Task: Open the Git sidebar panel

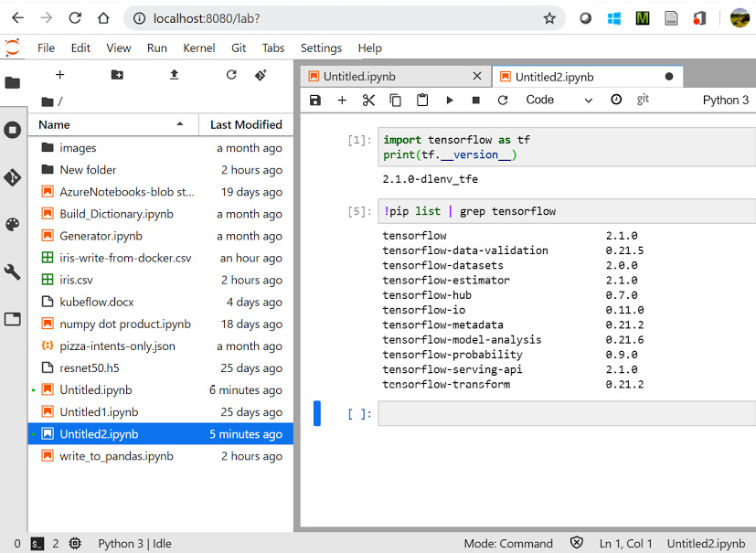Action: coord(13,177)
